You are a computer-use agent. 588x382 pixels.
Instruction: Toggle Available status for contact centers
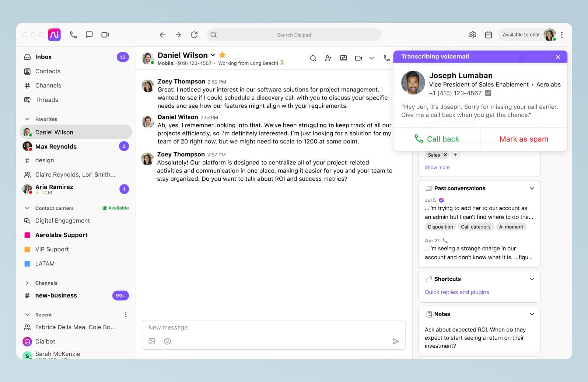[115, 208]
